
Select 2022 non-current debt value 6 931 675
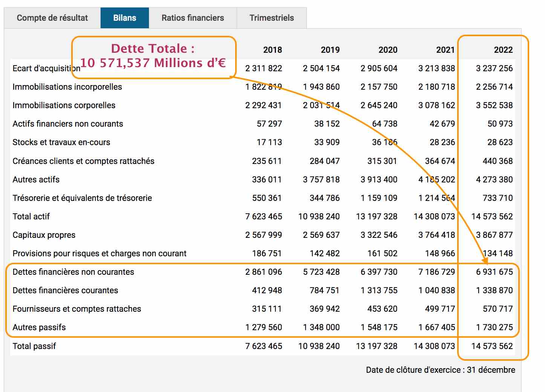tap(494, 272)
